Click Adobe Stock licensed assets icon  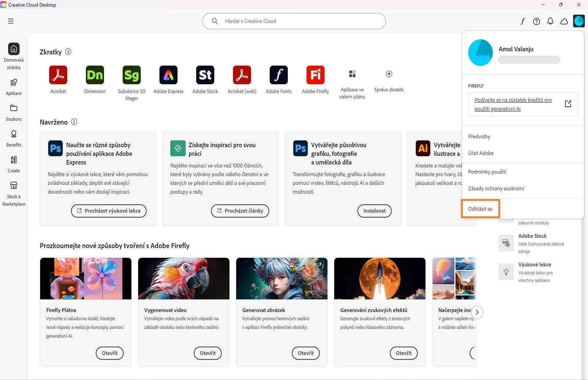pyautogui.click(x=506, y=243)
